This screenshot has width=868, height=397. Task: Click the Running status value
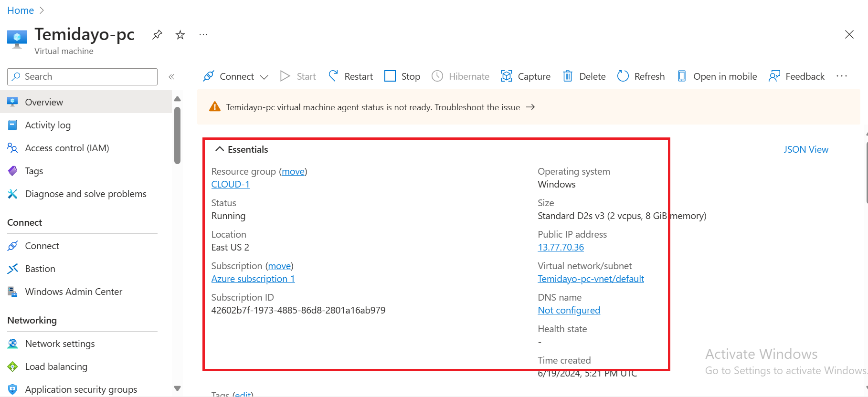coord(228,216)
